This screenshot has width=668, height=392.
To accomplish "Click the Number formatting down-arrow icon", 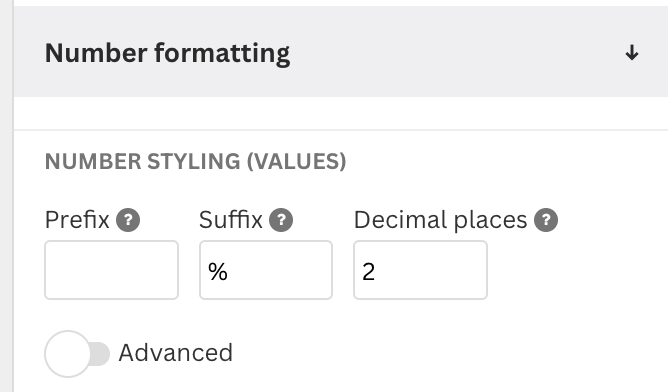I will 632,53.
